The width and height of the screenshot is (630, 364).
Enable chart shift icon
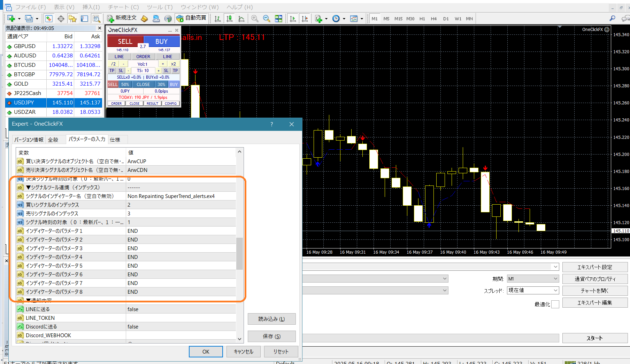pyautogui.click(x=305, y=18)
